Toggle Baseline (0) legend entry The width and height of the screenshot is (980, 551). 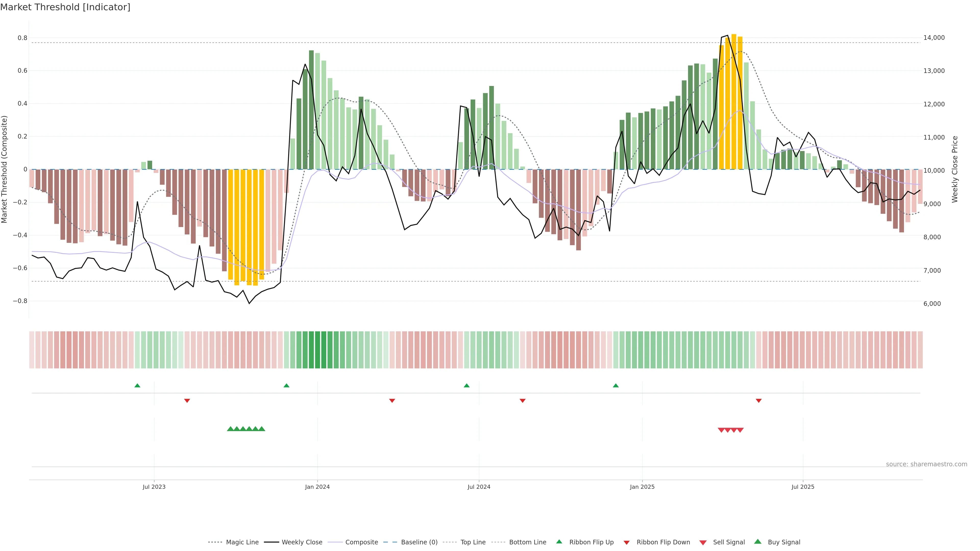coord(419,542)
